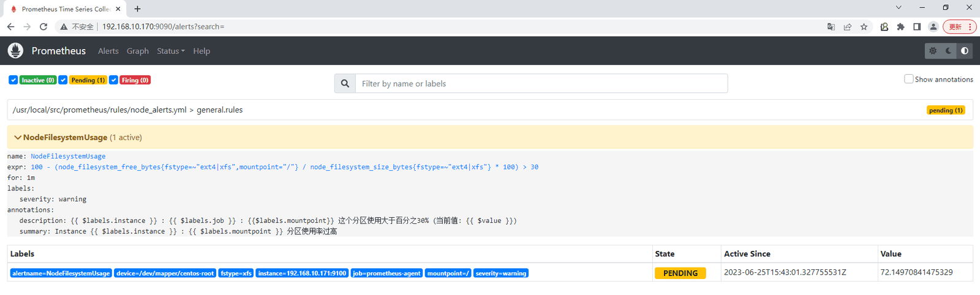Viewport: 980px width, 295px height.
Task: Toggle browser side panel icon
Action: 917,26
